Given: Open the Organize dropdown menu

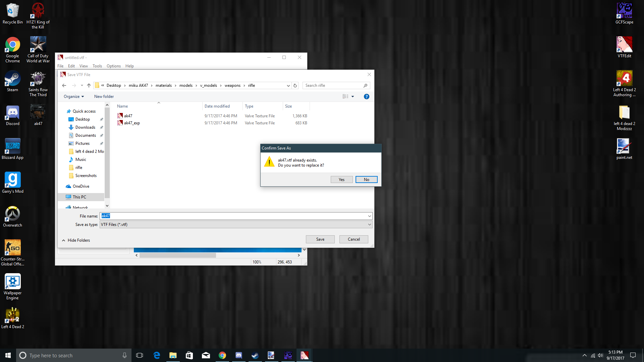Looking at the screenshot, I should click(73, 97).
